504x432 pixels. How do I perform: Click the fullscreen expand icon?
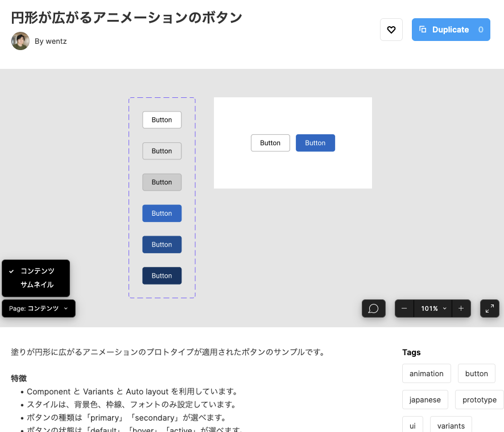tap(489, 308)
